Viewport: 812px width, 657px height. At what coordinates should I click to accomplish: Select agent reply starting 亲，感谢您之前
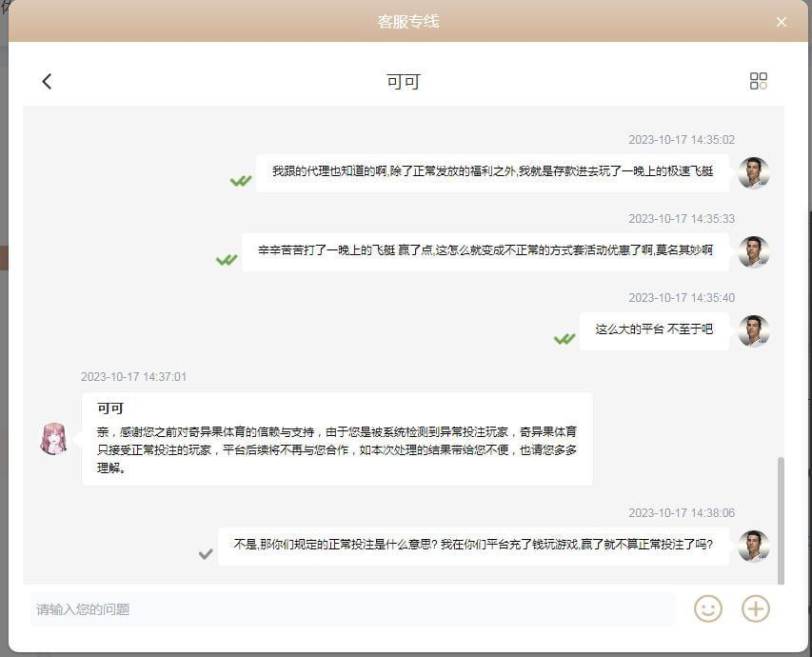pyautogui.click(x=337, y=439)
